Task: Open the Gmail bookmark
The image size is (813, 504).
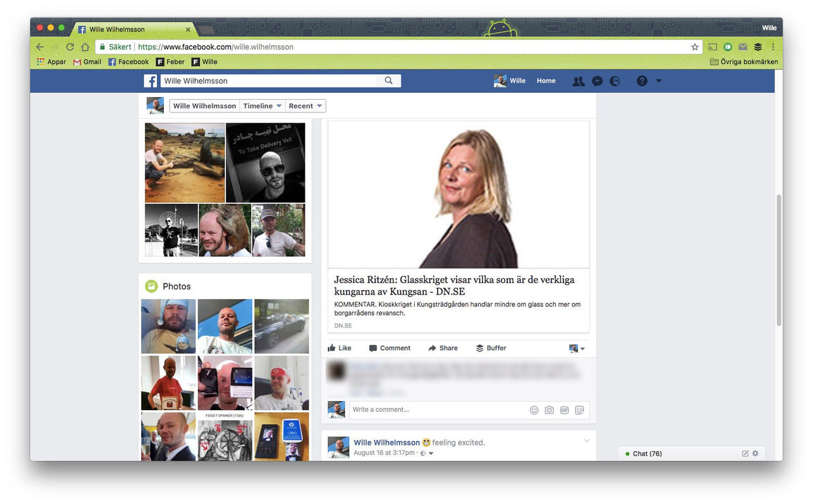Action: (x=87, y=62)
